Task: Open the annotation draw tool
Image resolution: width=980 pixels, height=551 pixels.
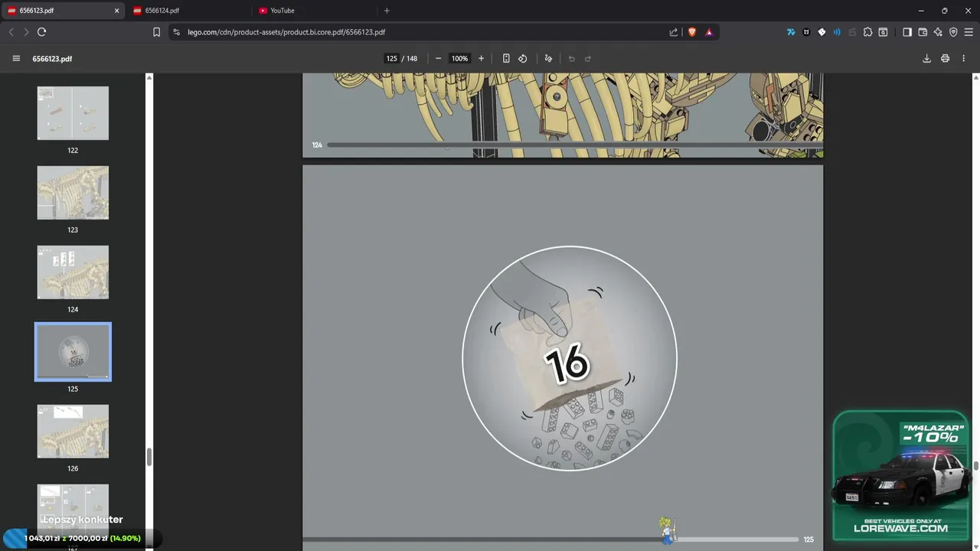Action: (x=548, y=58)
